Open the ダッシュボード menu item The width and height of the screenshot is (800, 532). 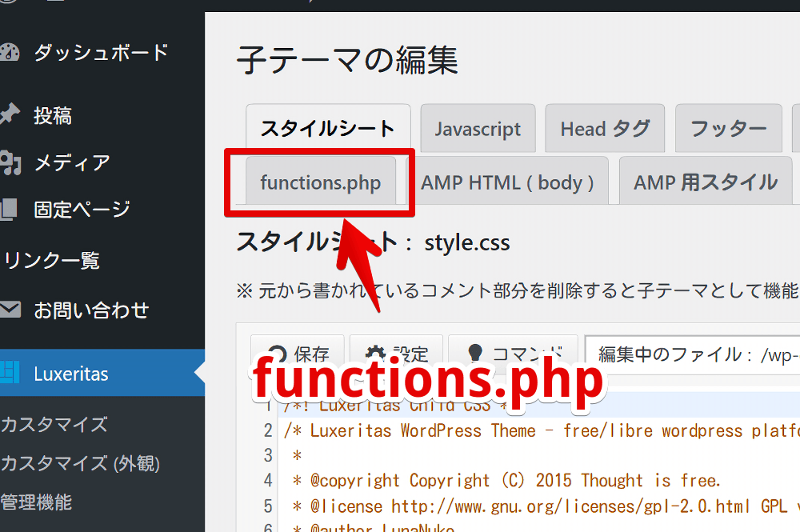tap(101, 53)
